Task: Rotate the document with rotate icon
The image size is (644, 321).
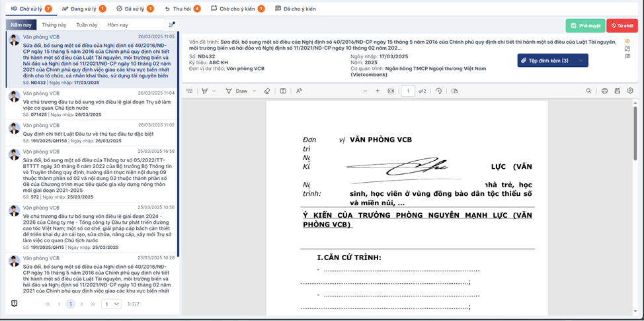Action: pos(438,91)
